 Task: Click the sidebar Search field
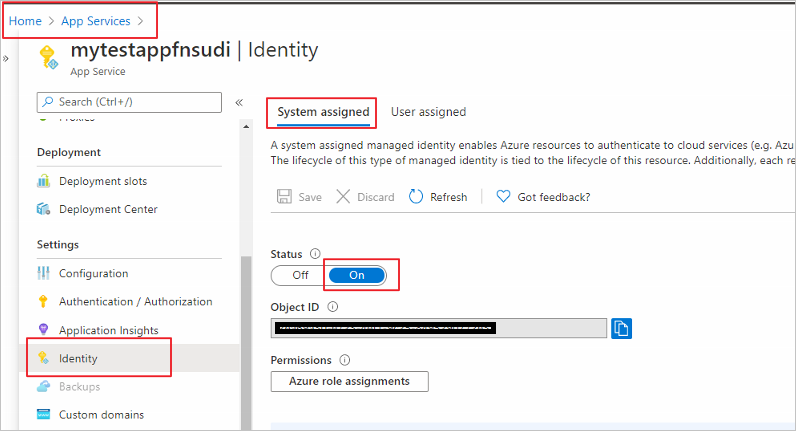click(128, 102)
